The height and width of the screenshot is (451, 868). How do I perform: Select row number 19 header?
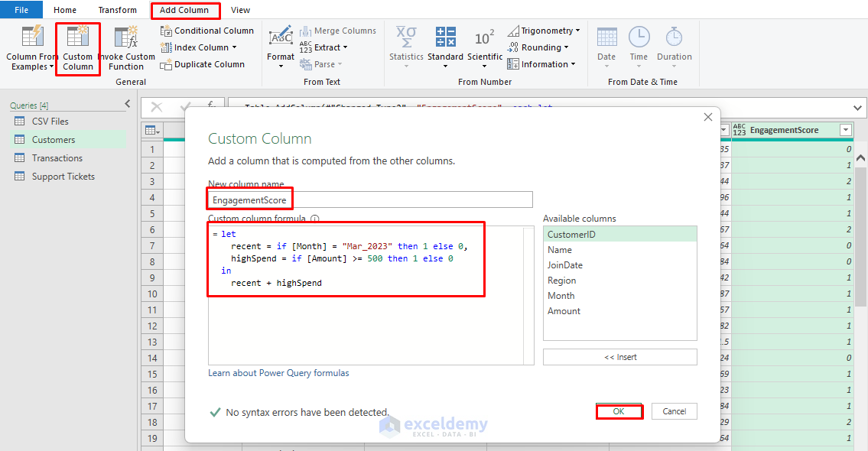[x=152, y=438]
